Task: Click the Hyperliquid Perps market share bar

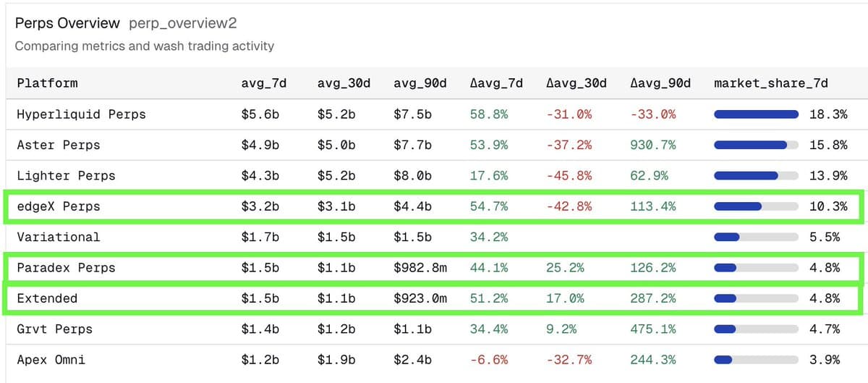Action: coord(756,114)
